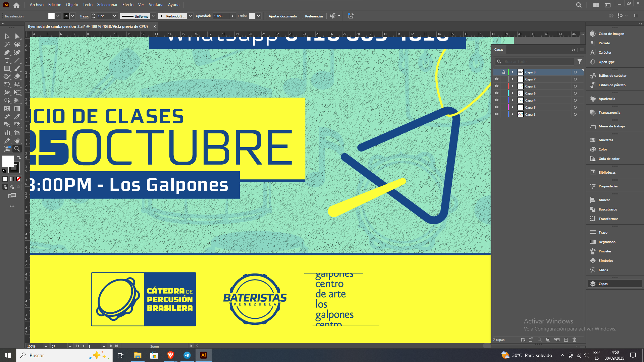The image size is (644, 362).
Task: Pick the Magic Wand tool
Action: (7, 44)
